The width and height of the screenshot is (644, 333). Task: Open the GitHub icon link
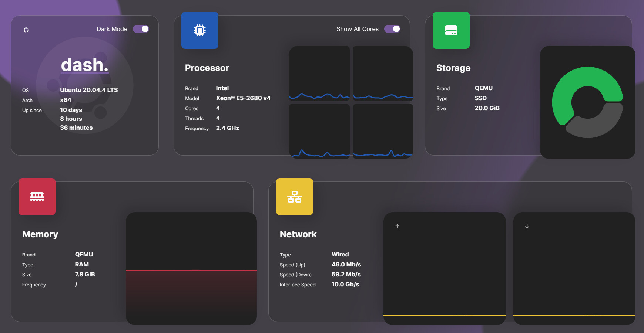click(x=26, y=30)
